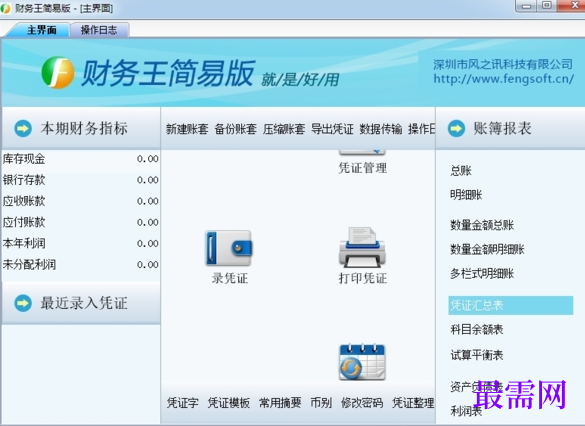This screenshot has height=426, width=585.
Task: Maximize the 财务王简易版 window
Action: pyautogui.click(x=547, y=6)
